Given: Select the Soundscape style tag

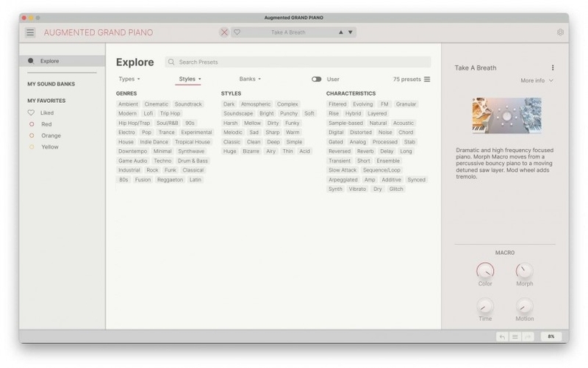Looking at the screenshot, I should [238, 114].
